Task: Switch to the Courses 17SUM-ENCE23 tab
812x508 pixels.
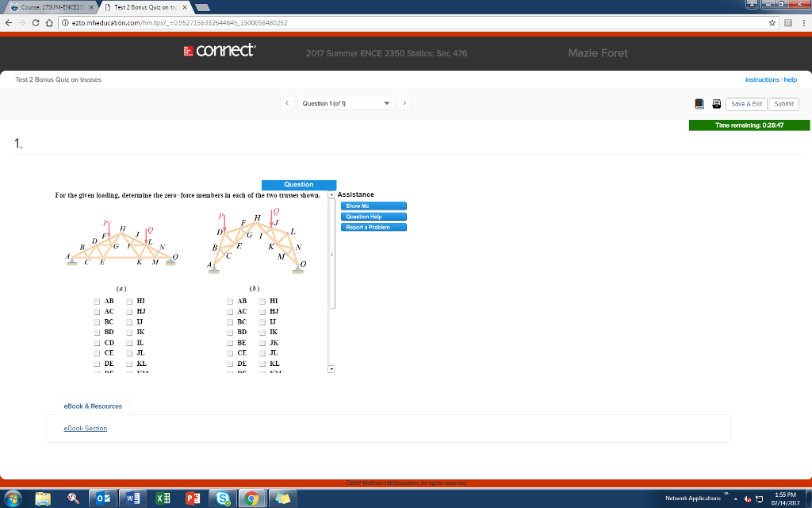Action: [x=48, y=6]
